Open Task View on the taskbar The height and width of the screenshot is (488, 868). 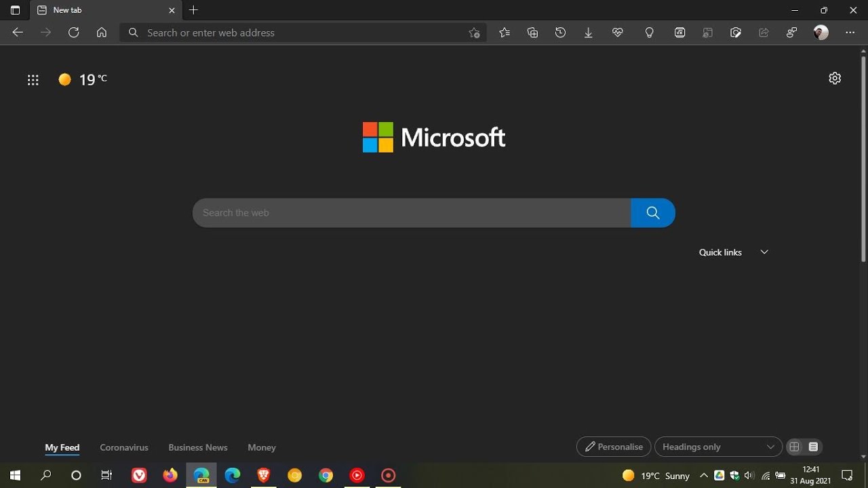(106, 475)
